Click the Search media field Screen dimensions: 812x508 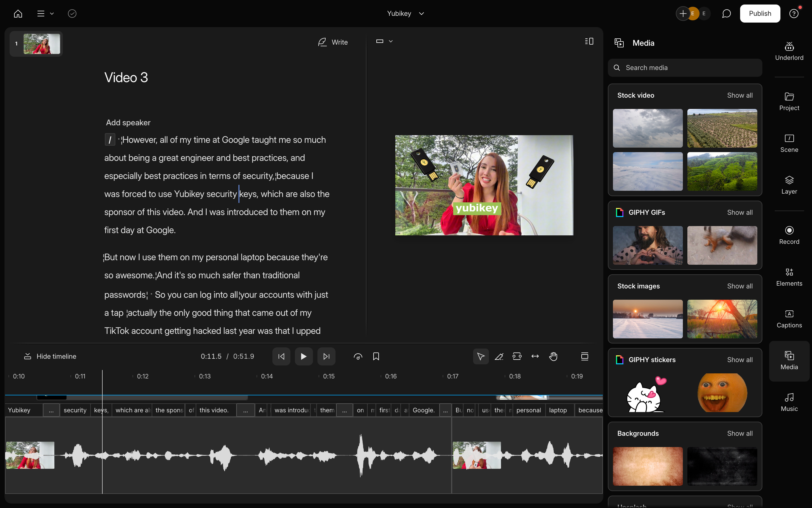pos(685,67)
